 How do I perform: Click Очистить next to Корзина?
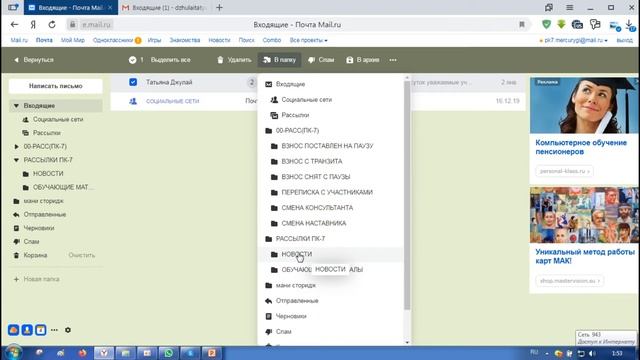(82, 255)
